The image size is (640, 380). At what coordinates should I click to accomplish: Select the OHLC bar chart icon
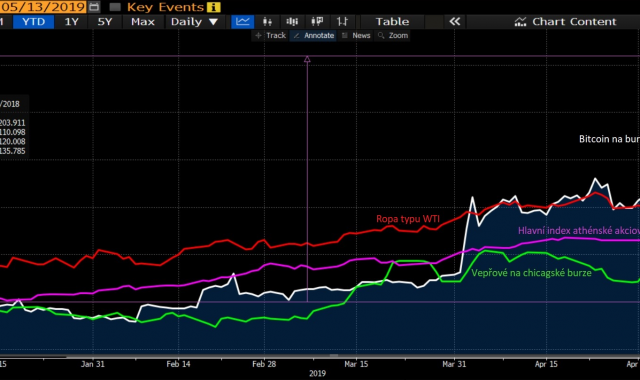[x=342, y=22]
